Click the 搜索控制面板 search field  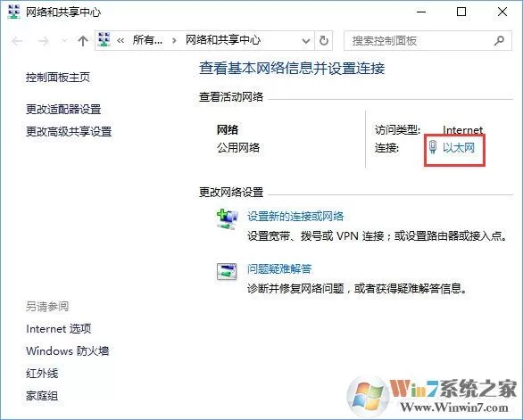click(419, 41)
